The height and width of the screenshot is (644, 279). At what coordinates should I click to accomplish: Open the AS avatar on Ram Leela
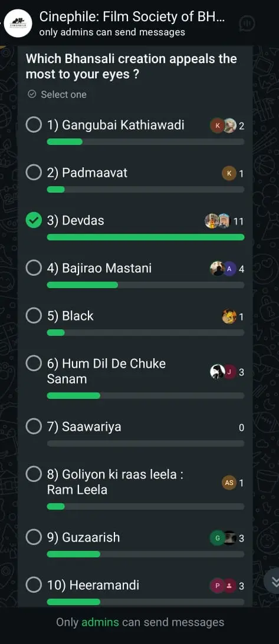pos(229,483)
